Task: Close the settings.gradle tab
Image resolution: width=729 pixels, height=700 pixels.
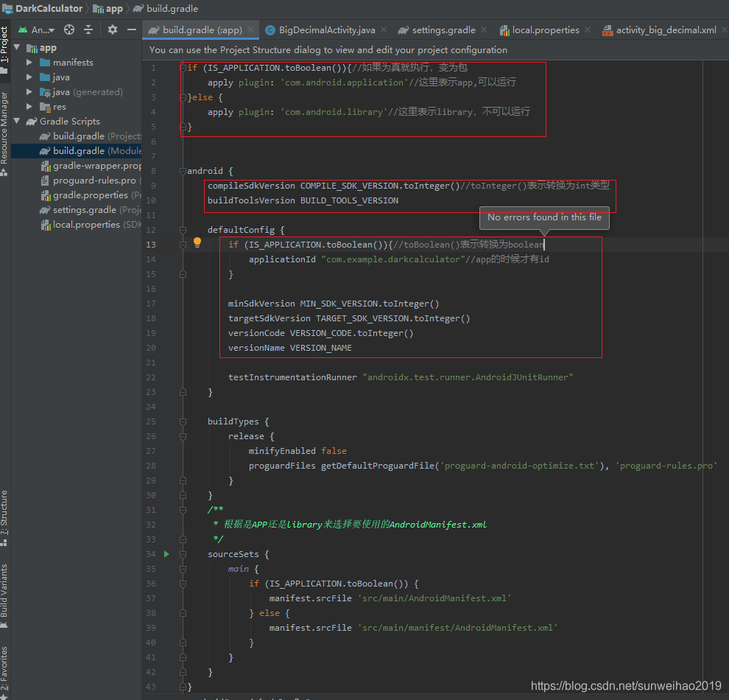Action: click(x=484, y=29)
